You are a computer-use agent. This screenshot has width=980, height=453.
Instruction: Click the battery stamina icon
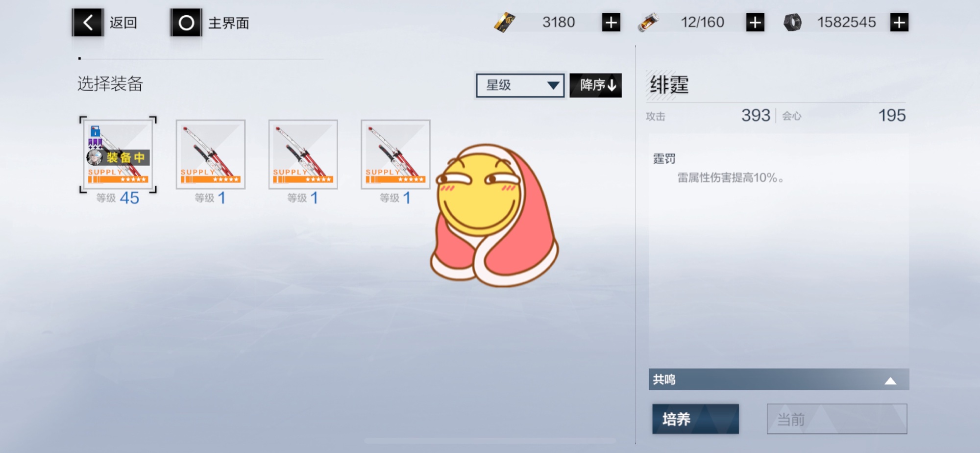pos(648,23)
